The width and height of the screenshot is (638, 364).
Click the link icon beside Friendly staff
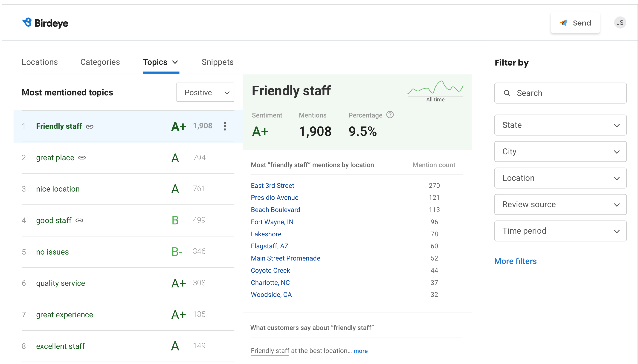pyautogui.click(x=90, y=127)
